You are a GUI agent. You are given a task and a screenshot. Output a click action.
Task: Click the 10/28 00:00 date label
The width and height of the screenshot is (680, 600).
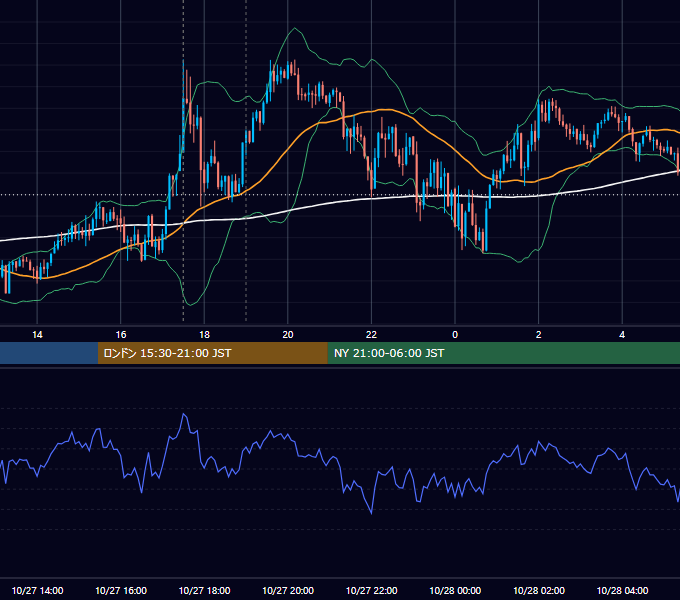[455, 590]
